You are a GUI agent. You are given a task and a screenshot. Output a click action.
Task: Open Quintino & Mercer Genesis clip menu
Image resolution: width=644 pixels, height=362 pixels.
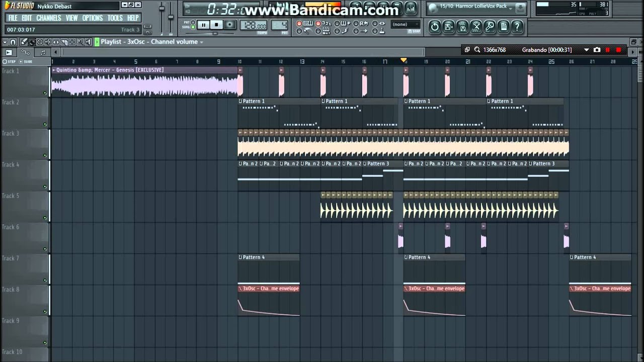pos(54,70)
